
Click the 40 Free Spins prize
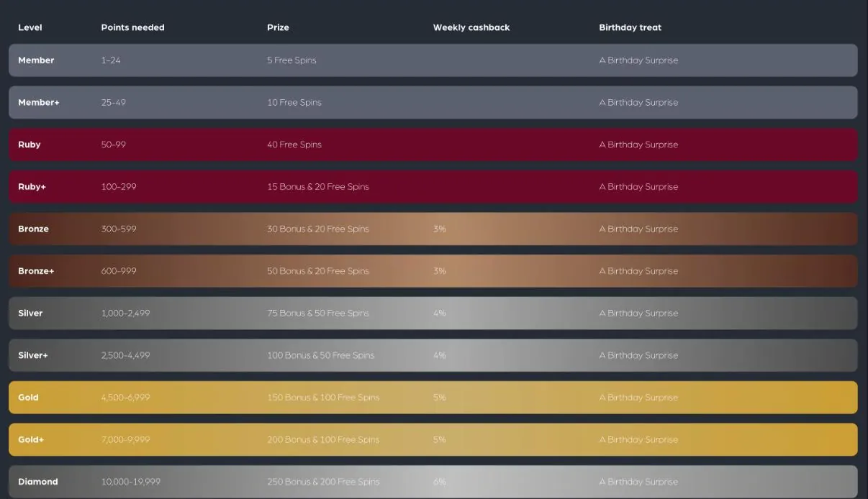click(294, 145)
